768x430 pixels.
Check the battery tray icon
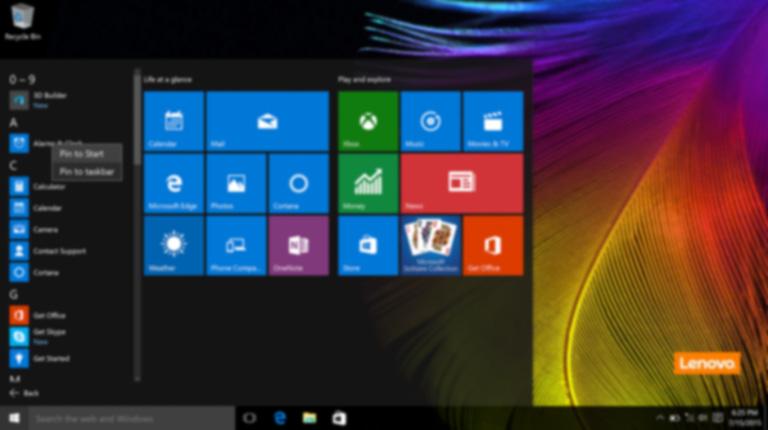click(x=674, y=418)
